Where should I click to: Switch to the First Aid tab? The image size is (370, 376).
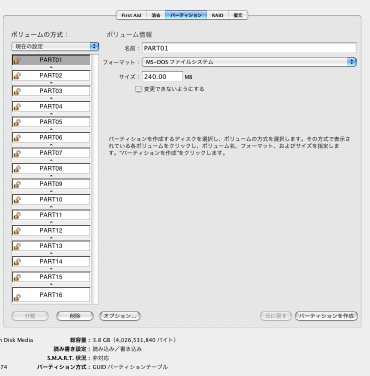tap(131, 15)
